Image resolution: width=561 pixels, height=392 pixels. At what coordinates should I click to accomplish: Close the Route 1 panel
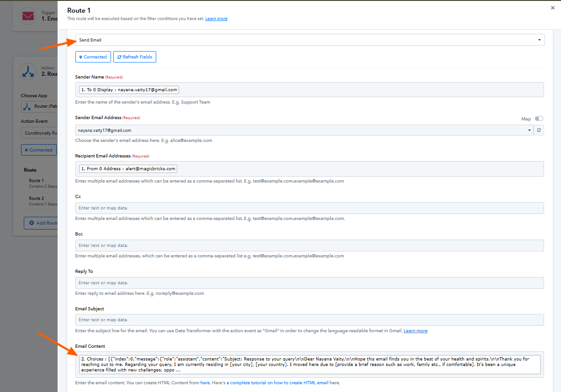click(x=553, y=8)
